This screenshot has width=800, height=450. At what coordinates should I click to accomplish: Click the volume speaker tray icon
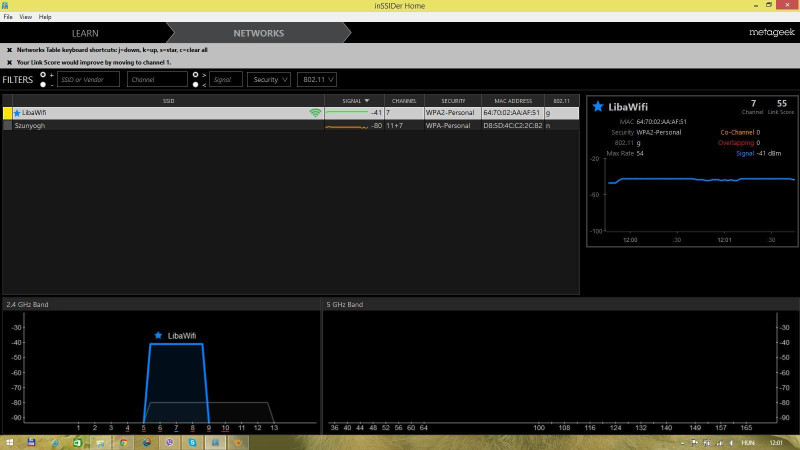pos(732,443)
